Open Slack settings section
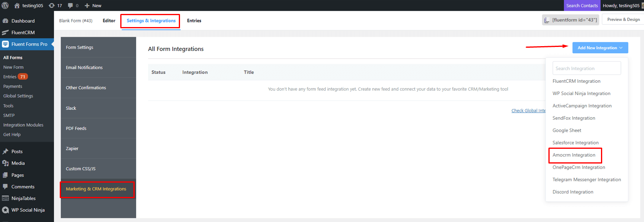Viewport: 644px width, 222px height. (x=98, y=108)
